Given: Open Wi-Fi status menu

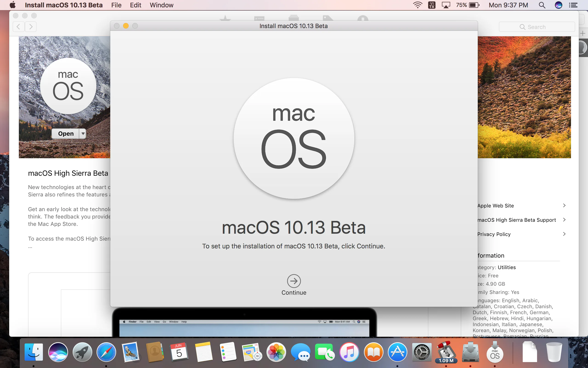Looking at the screenshot, I should (x=418, y=5).
